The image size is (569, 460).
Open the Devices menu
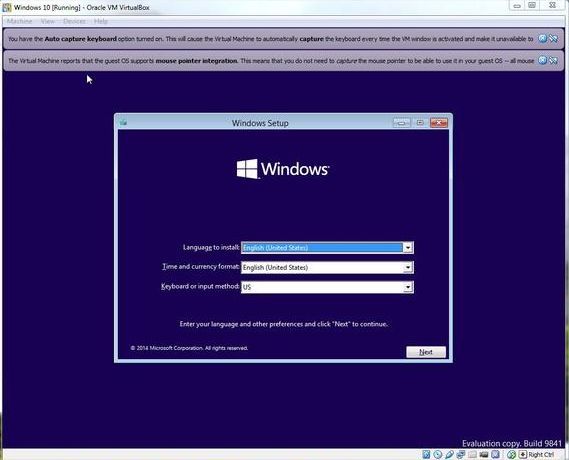pyautogui.click(x=74, y=21)
